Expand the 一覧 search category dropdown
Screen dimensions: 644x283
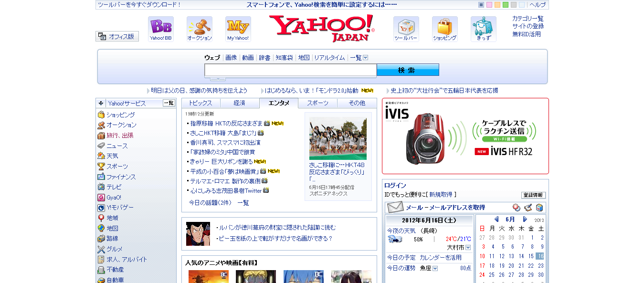click(x=366, y=58)
